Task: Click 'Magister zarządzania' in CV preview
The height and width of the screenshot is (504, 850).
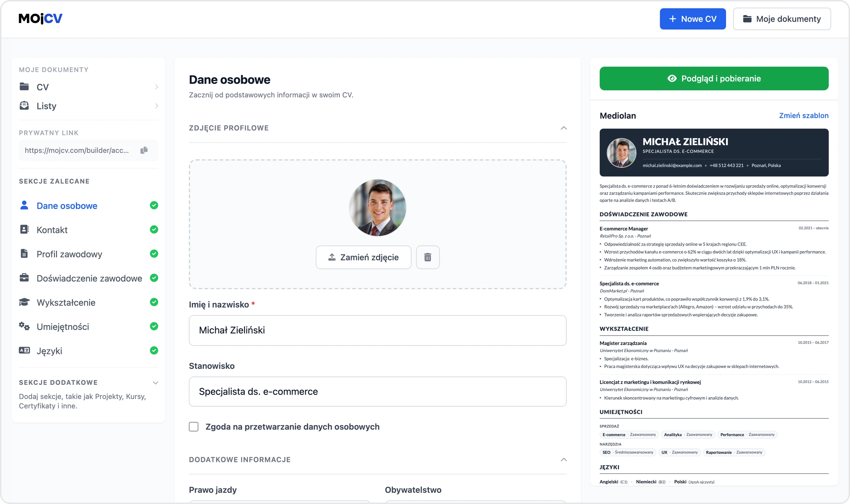Action: point(623,343)
